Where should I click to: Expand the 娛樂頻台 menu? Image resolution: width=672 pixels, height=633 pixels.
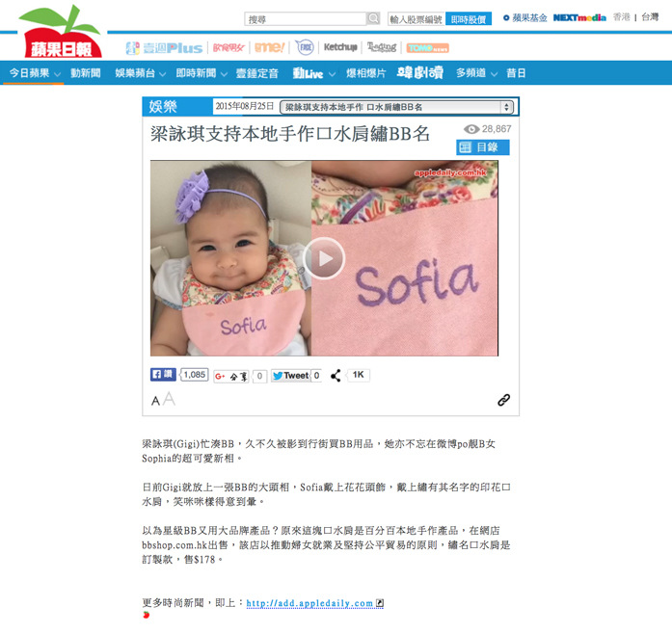[140, 73]
